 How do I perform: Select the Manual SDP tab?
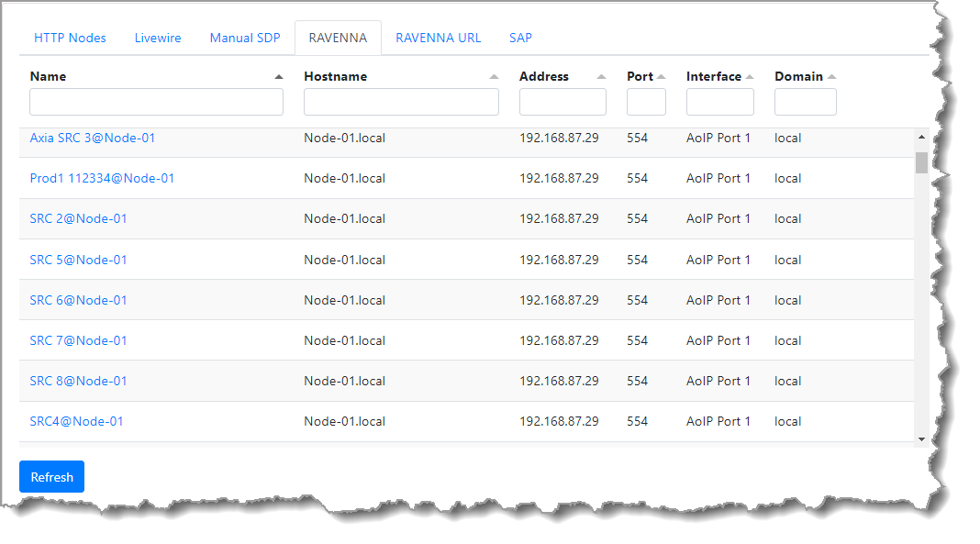pyautogui.click(x=245, y=38)
